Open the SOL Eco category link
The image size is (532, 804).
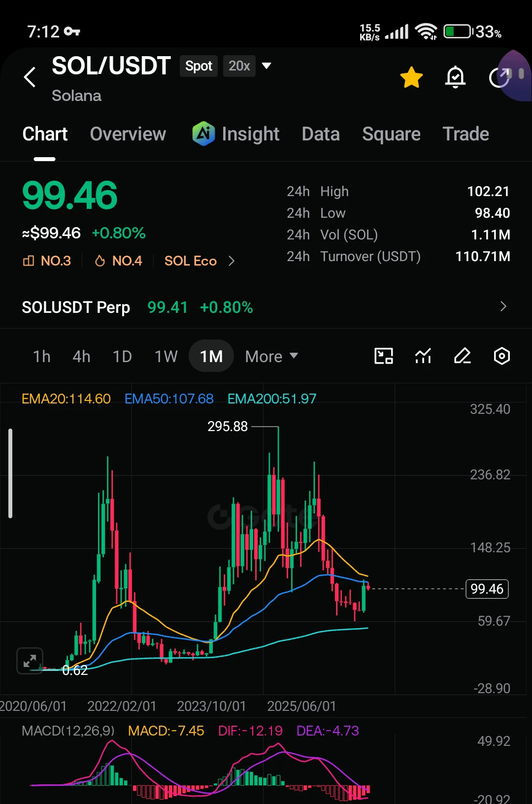191,261
